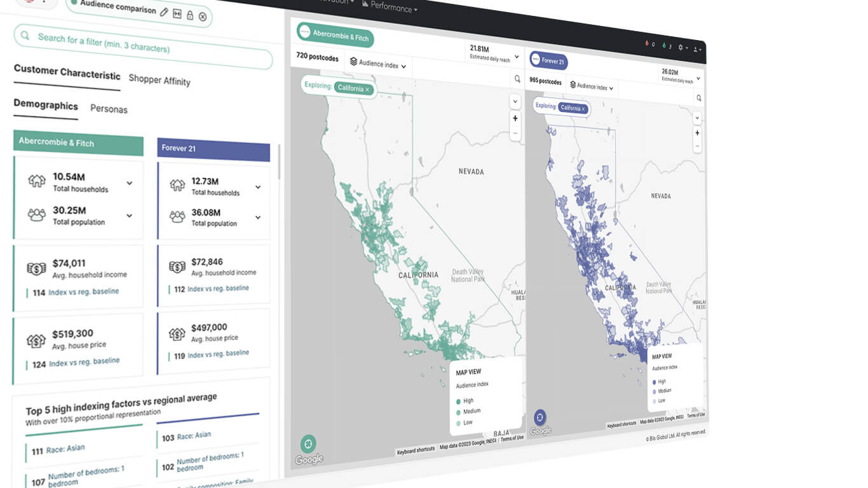This screenshot has width=868, height=488.
Task: Open the Performance menu in top bar
Action: pos(390,8)
